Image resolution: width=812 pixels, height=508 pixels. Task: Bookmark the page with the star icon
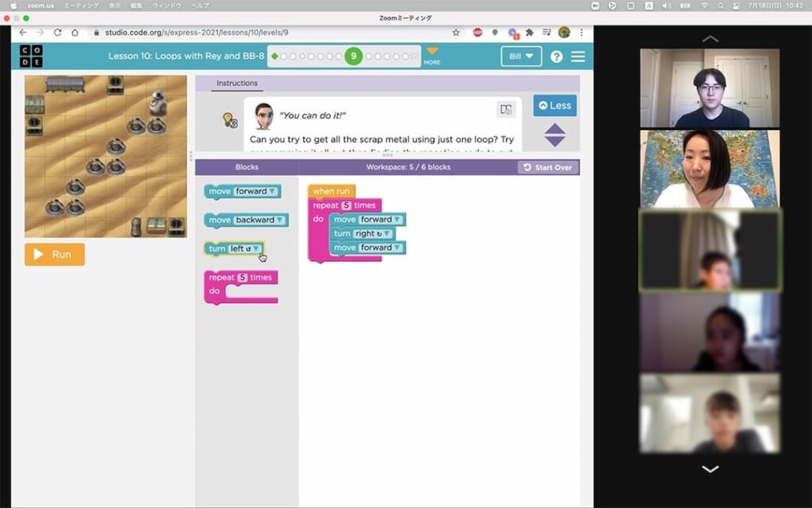coord(456,32)
